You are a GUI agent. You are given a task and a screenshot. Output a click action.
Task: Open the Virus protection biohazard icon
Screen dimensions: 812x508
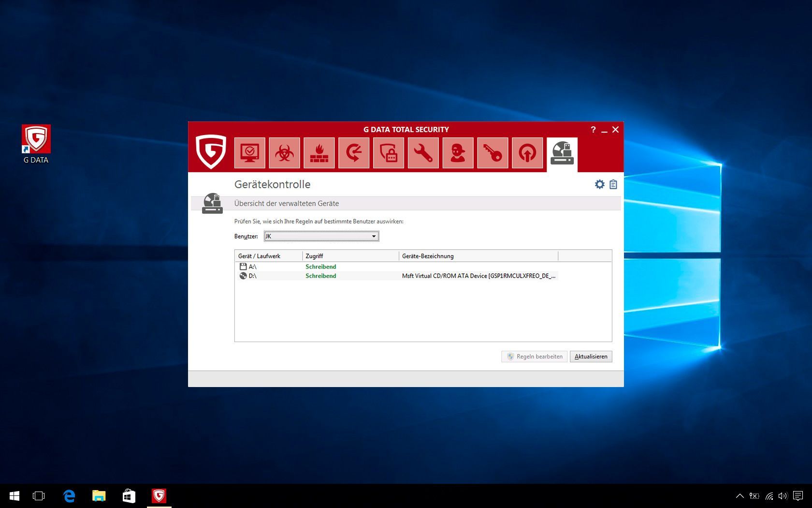[x=284, y=153]
